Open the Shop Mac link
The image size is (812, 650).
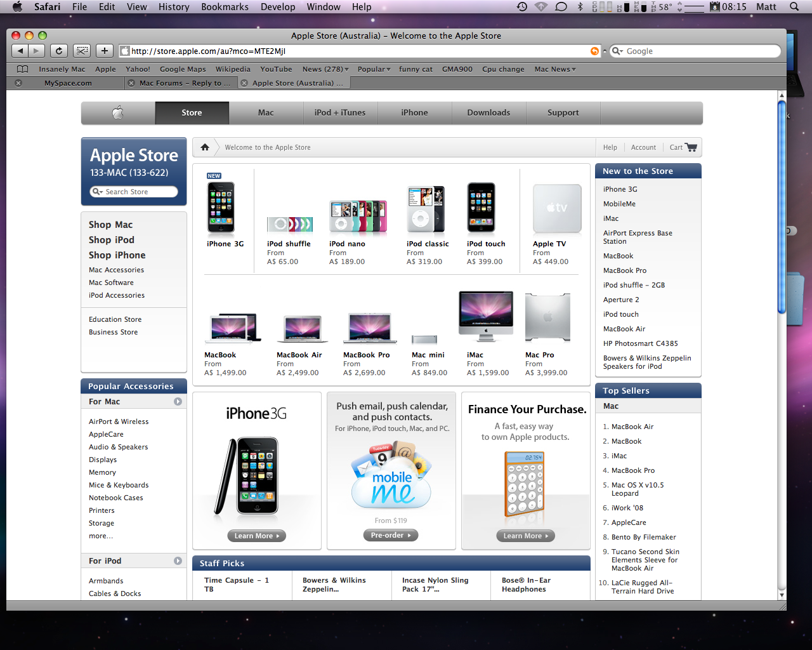click(111, 225)
